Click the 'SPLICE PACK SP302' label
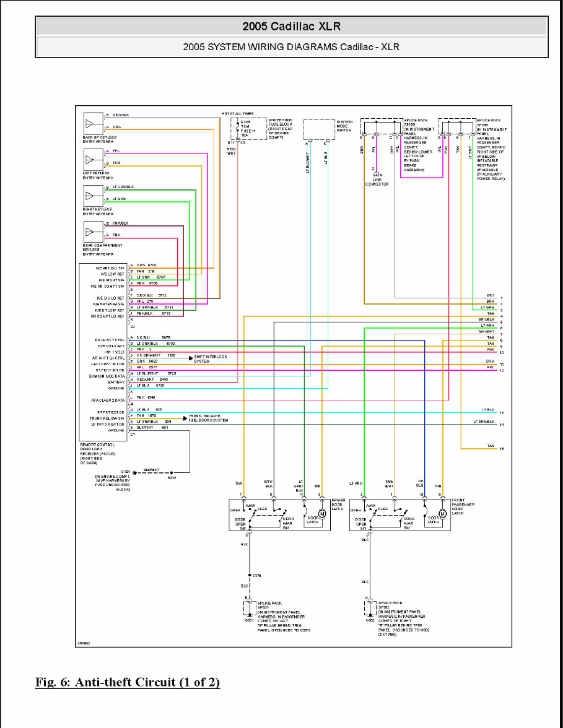Image resolution: width=563 pixels, height=728 pixels. (390, 605)
